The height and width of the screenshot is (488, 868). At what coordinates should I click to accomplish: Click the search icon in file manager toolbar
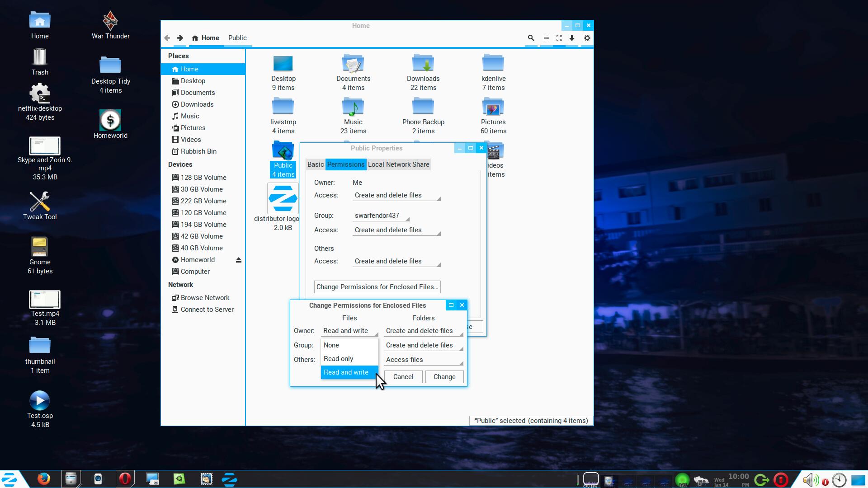point(531,38)
